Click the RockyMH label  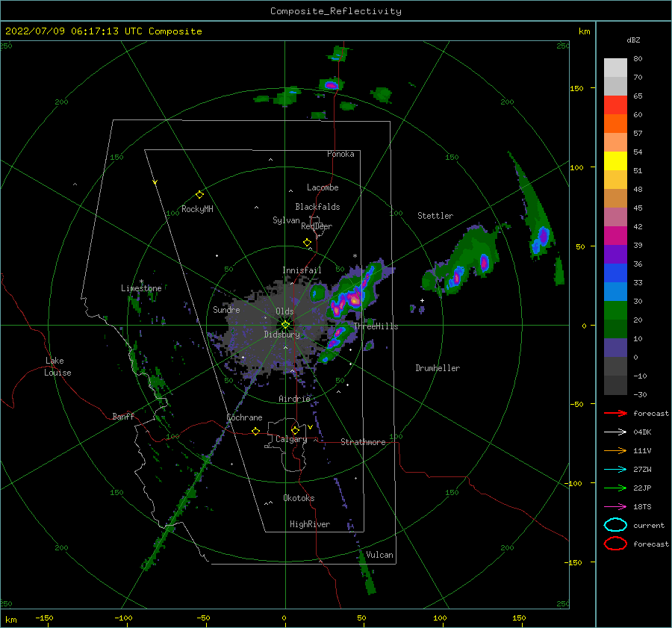pyautogui.click(x=197, y=209)
